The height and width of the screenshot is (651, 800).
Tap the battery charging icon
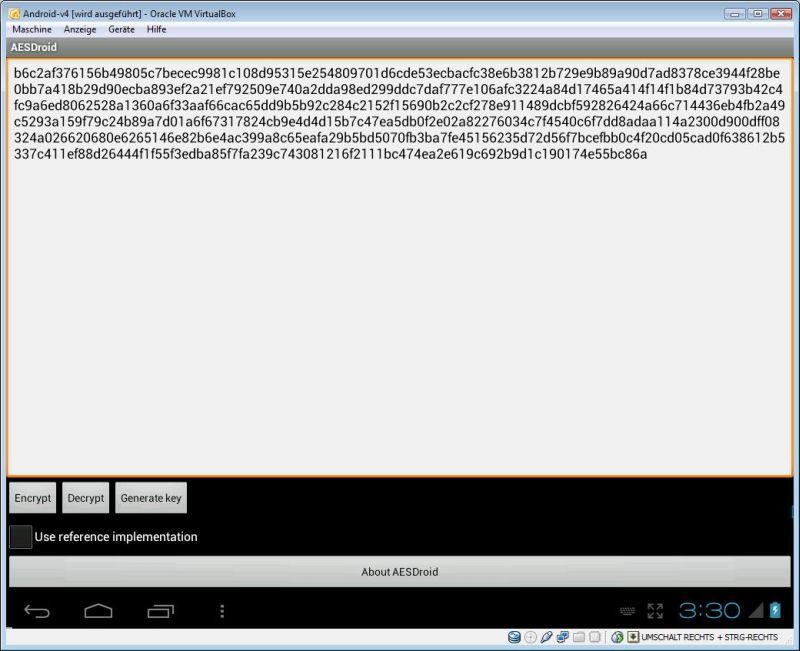(775, 610)
